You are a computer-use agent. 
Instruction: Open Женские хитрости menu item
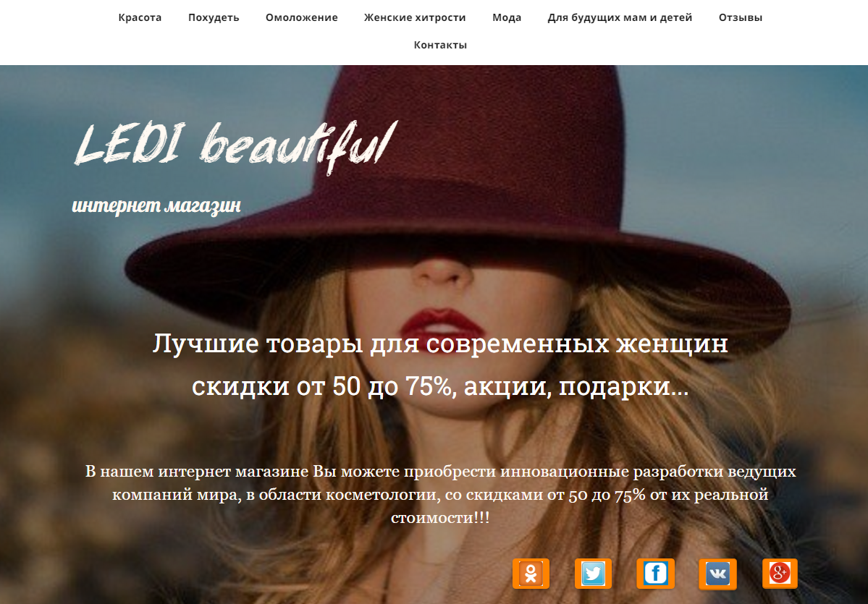pos(415,17)
